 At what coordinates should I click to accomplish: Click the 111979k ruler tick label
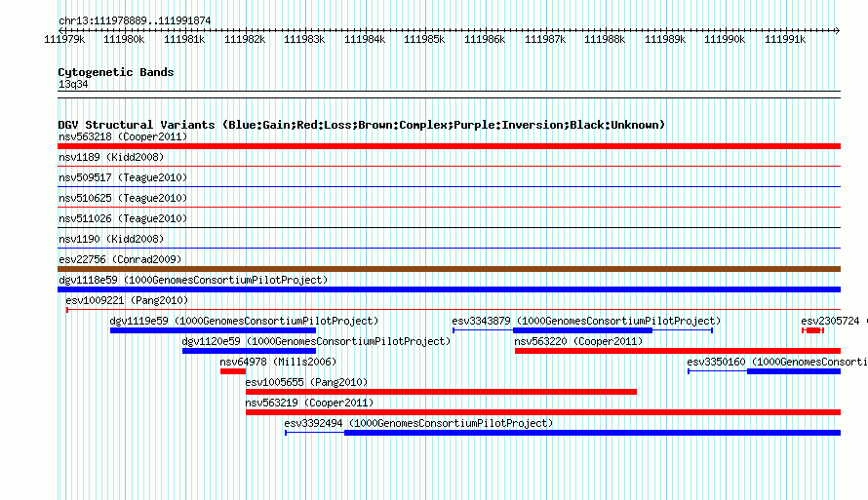click(64, 39)
